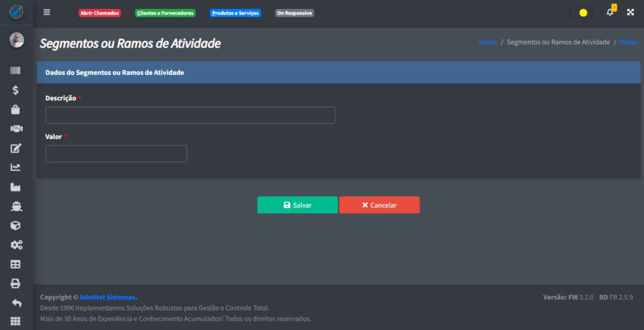Open the factory industry sidebar icon

tap(16, 187)
